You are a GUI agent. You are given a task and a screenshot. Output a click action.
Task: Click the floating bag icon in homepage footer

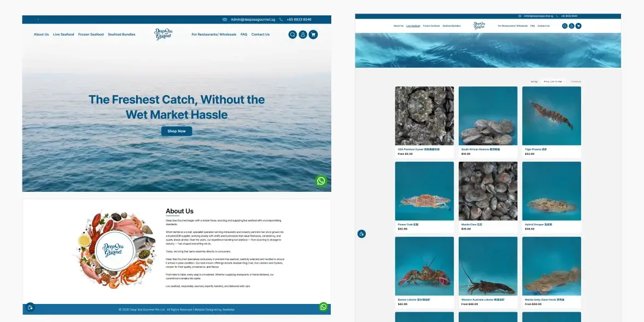pos(30,307)
